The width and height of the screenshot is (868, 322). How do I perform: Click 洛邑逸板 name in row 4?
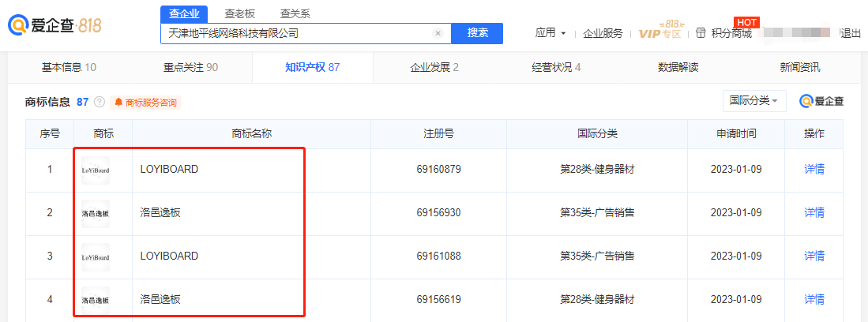(x=160, y=300)
